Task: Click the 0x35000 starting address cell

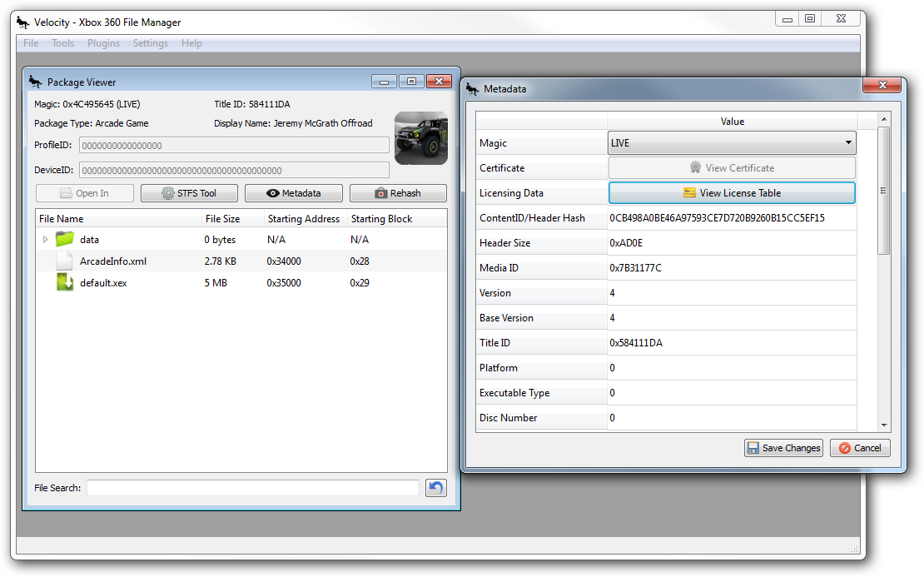Action: tap(284, 283)
